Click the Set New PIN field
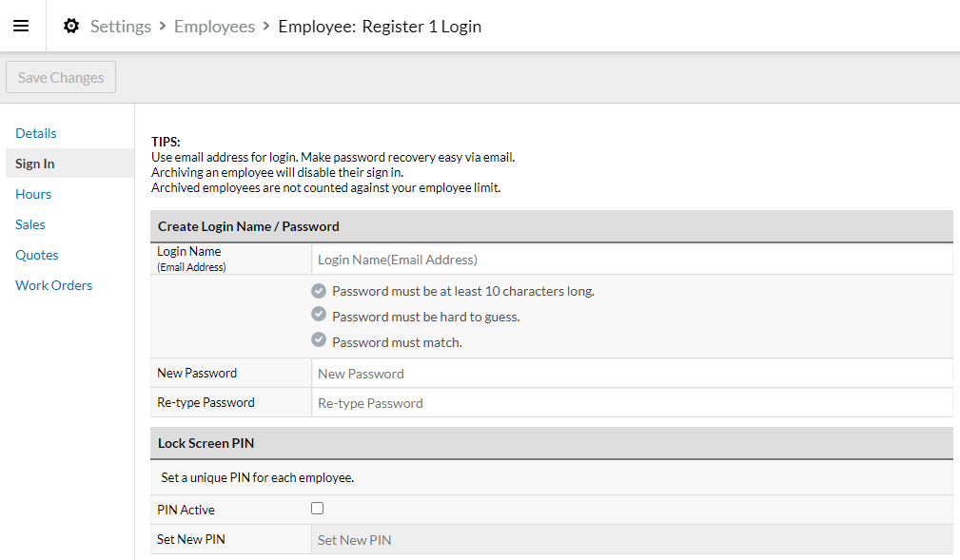This screenshot has width=960, height=560. (631, 540)
